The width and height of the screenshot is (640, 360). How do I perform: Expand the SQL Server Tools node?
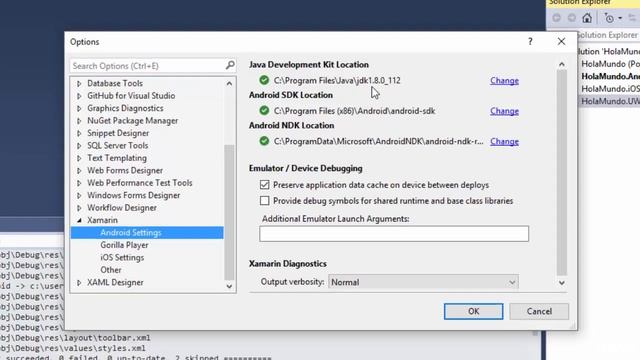(x=79, y=146)
